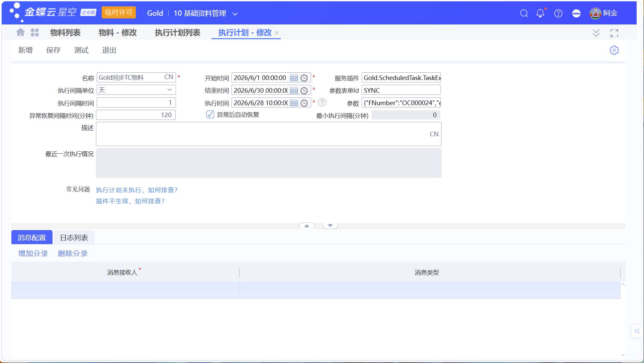The height and width of the screenshot is (363, 644).
Task: Open link 执行计划未执行，如何排查？
Action: coord(137,190)
